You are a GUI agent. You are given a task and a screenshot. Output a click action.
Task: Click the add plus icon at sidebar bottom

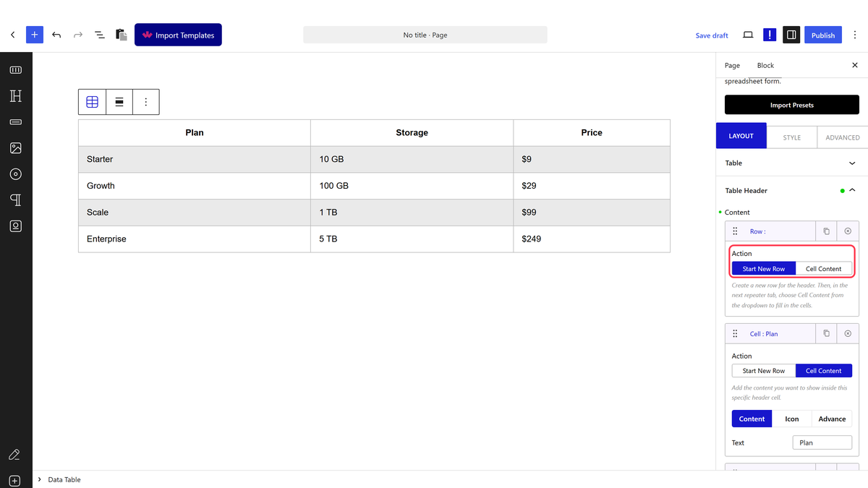click(14, 481)
